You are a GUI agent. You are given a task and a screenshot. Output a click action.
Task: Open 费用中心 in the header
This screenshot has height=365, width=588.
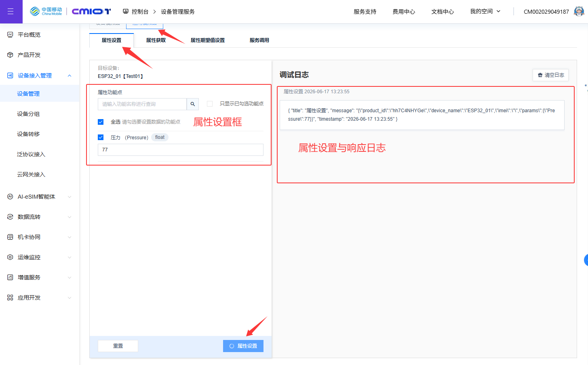coord(404,12)
